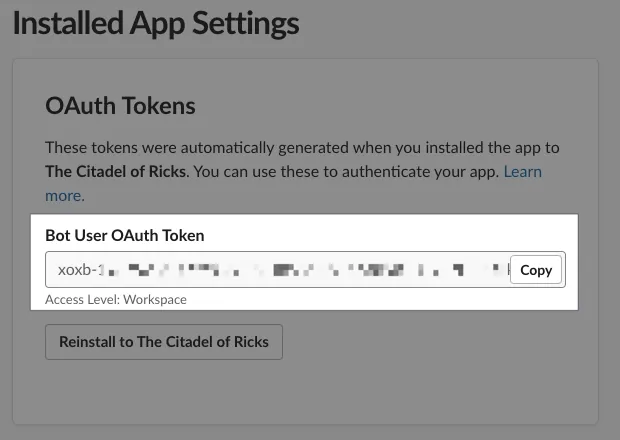Screen dimensions: 620x440
Task: Click the word "Workspace" under the token field
Action: tap(155, 300)
